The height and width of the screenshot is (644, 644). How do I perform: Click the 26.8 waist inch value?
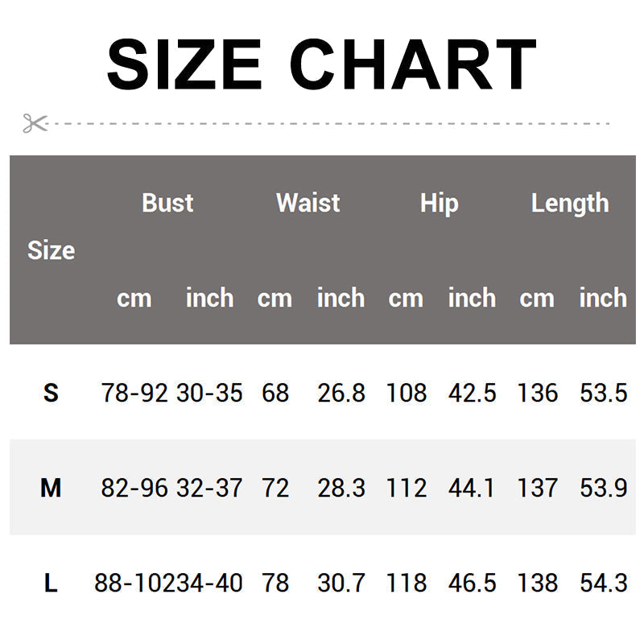pos(341,393)
